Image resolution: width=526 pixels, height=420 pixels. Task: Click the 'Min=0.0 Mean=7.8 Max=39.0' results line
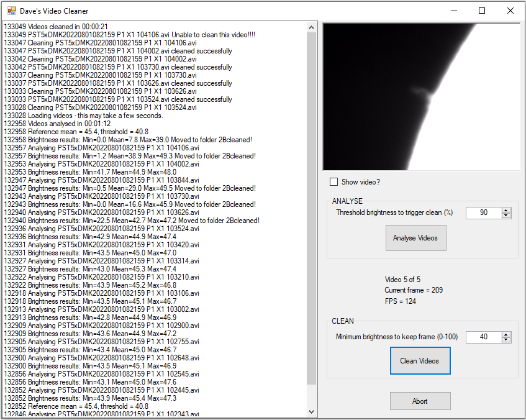(128, 140)
